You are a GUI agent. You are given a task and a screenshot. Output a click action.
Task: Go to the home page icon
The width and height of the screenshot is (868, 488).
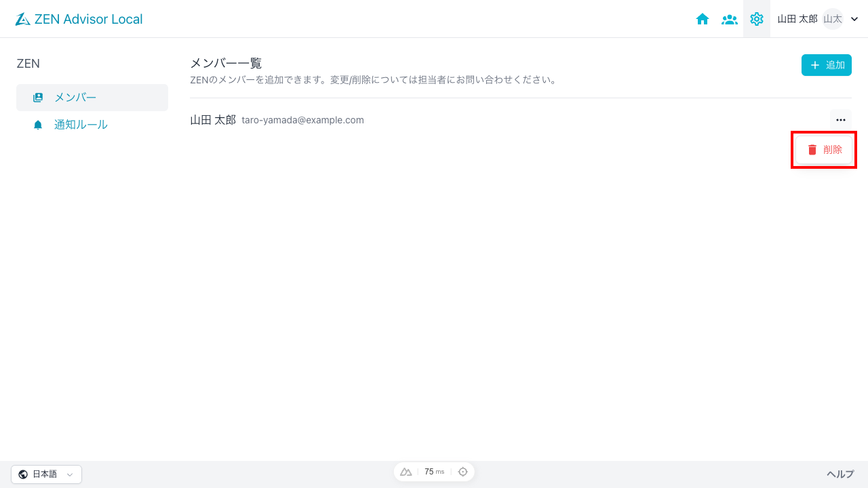703,19
